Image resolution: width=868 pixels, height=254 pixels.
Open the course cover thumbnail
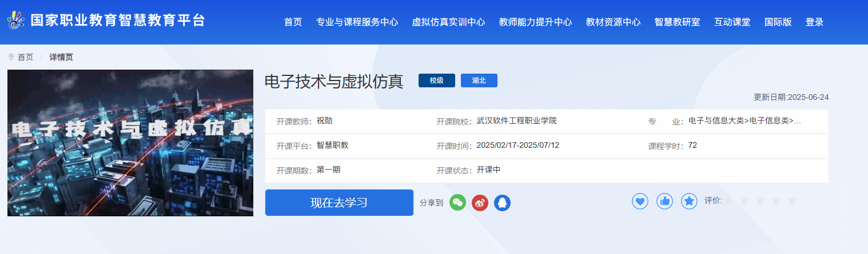click(x=130, y=143)
